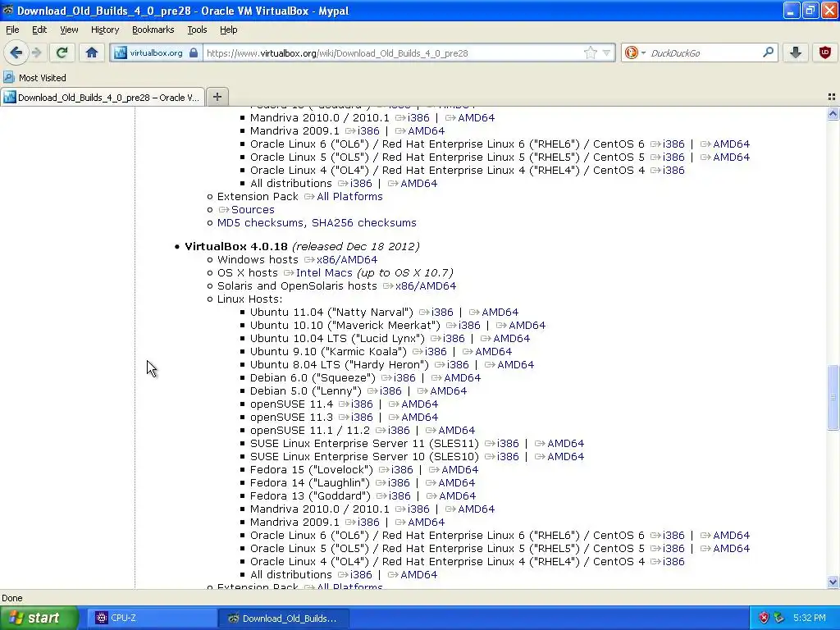Download SLES11 i386 in 4.0.18 section
840x630 pixels.
(x=508, y=444)
